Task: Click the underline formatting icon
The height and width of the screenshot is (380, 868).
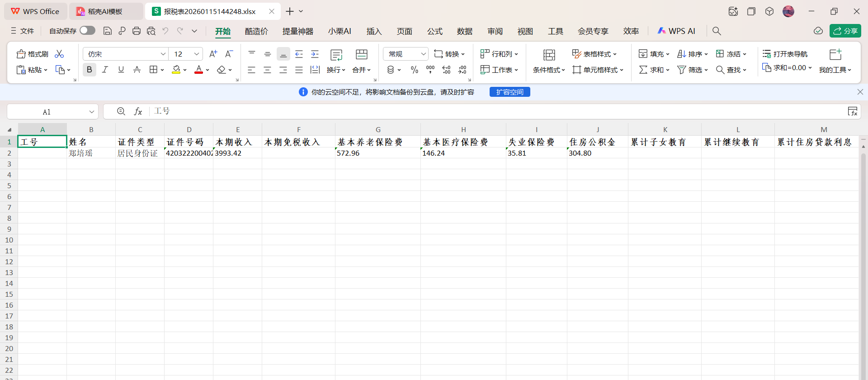Action: pyautogui.click(x=121, y=70)
